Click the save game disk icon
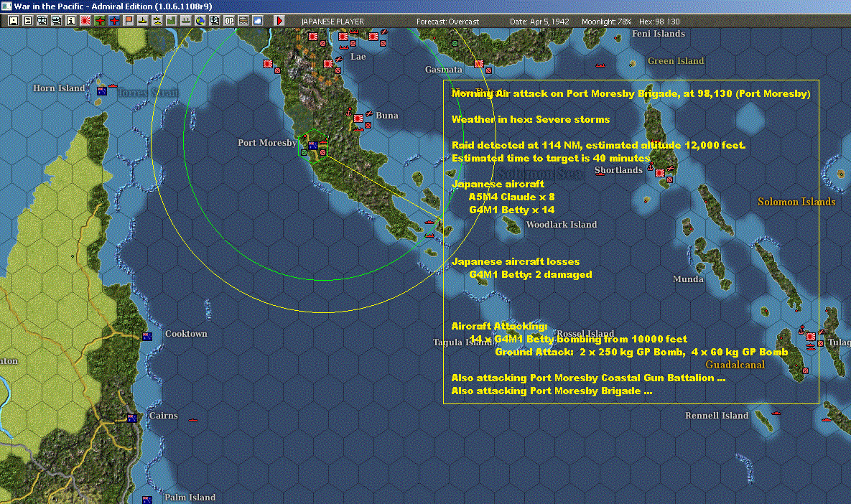The image size is (851, 504). click(14, 21)
